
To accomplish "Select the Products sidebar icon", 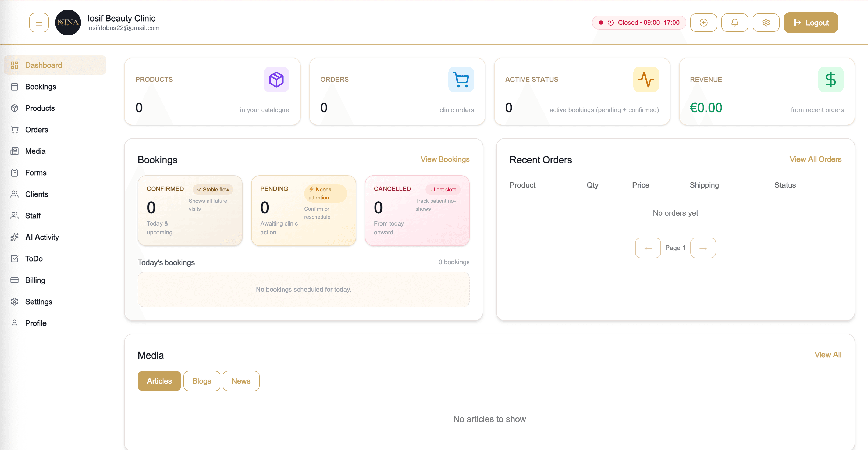I will [x=15, y=108].
